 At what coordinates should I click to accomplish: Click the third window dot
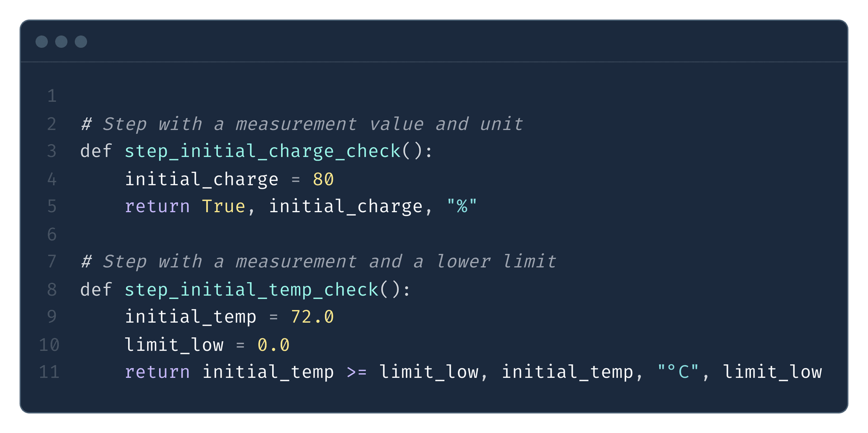81,42
